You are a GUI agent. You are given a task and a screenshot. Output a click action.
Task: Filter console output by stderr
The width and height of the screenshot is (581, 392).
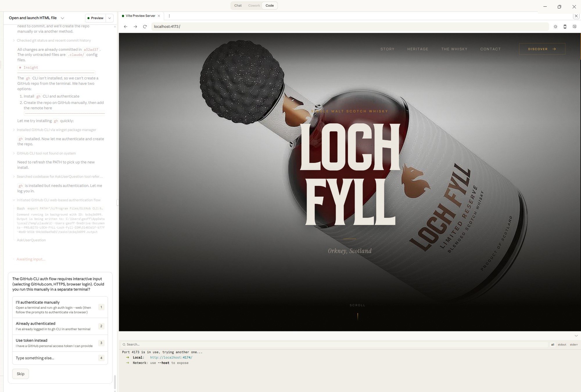click(x=574, y=345)
